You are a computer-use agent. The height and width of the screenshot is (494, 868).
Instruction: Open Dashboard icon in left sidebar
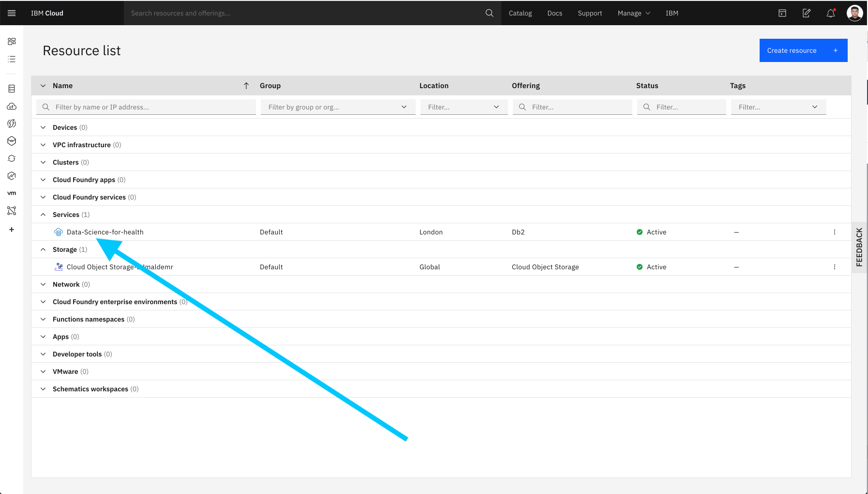click(x=12, y=42)
